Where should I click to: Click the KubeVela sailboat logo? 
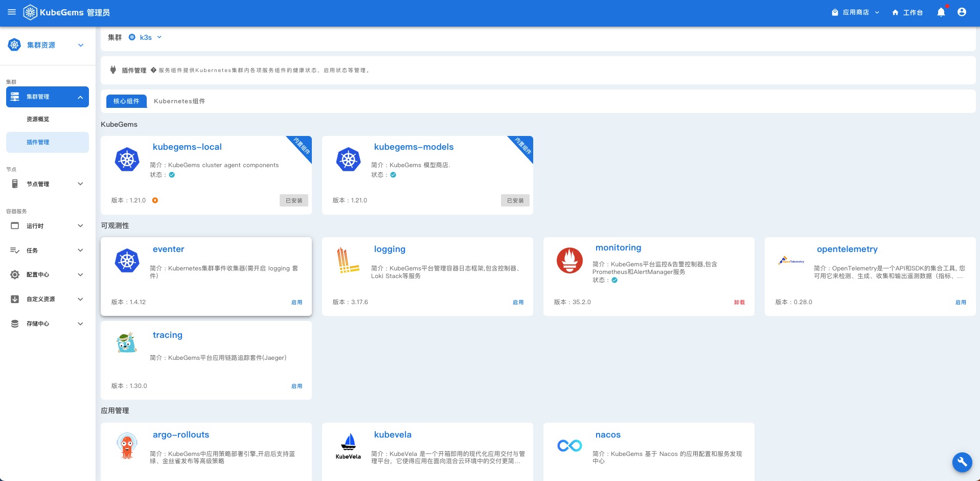point(348,446)
